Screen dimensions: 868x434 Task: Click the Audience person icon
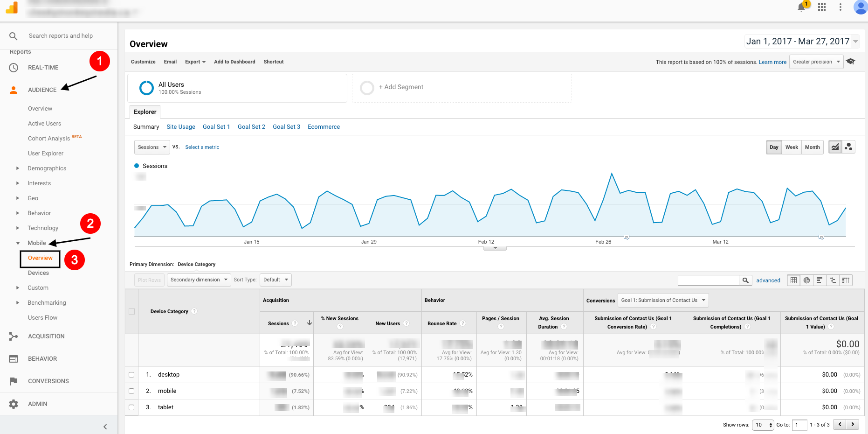point(14,90)
